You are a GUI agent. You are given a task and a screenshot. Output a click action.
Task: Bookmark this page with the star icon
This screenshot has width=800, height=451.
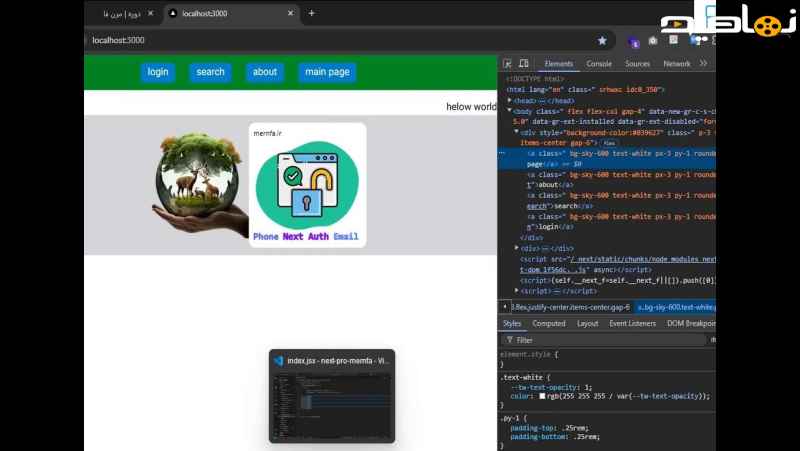point(602,40)
